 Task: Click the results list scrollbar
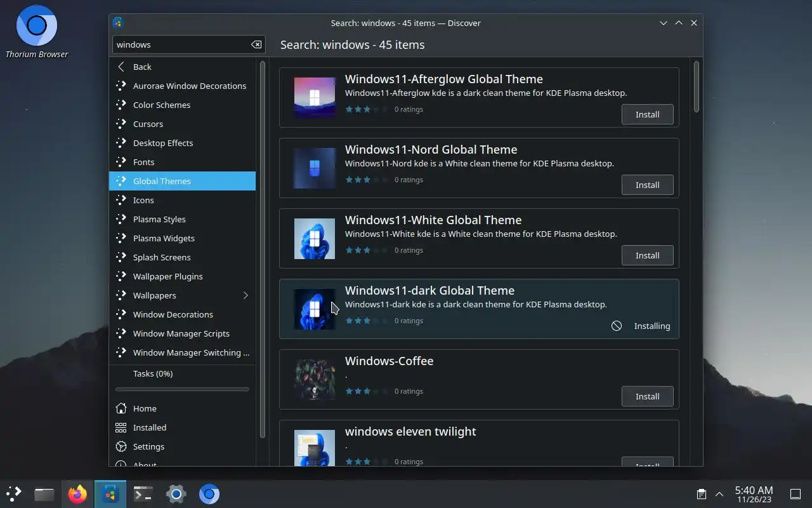(697, 87)
